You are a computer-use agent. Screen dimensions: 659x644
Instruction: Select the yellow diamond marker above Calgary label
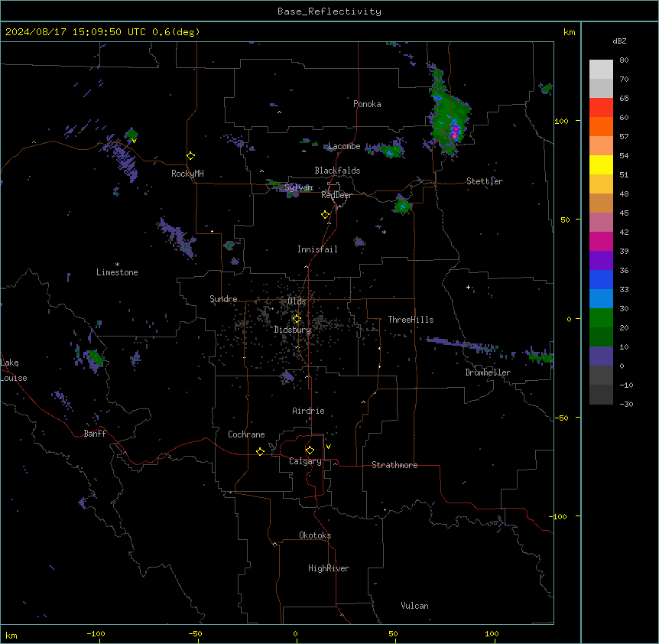coord(310,450)
